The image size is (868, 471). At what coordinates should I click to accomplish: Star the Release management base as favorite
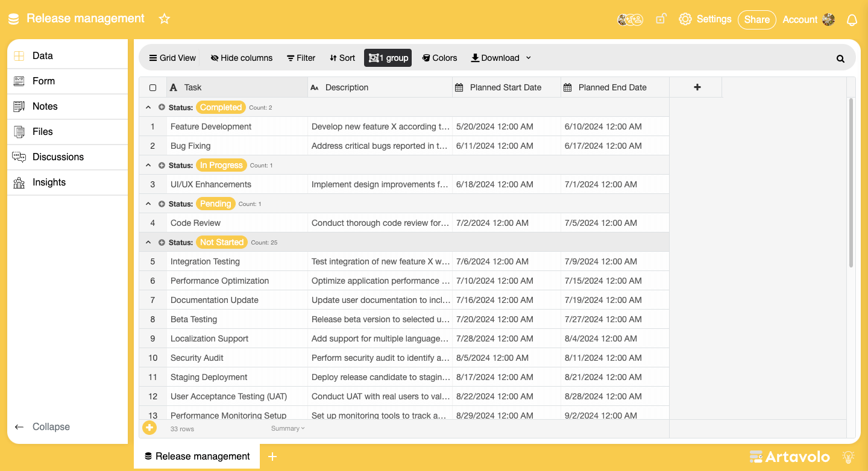tap(164, 19)
